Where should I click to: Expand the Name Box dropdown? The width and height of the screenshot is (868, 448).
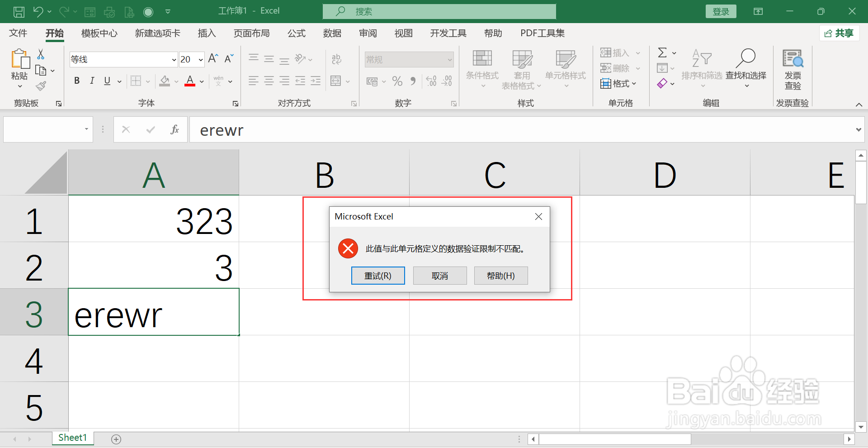[x=86, y=129]
